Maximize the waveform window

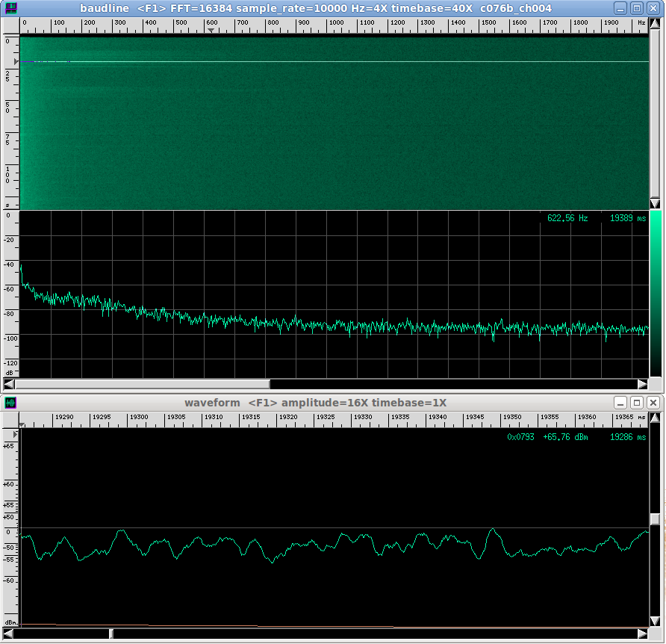click(637, 403)
